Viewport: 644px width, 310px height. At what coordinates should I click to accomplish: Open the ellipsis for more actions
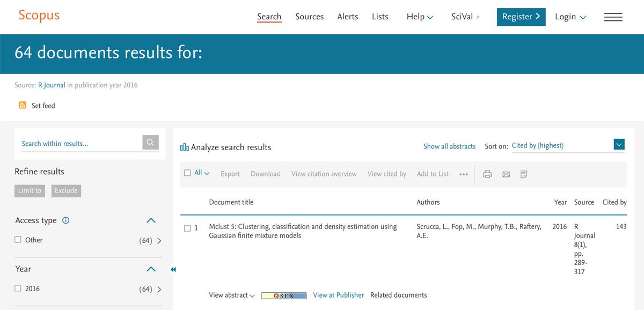point(464,174)
